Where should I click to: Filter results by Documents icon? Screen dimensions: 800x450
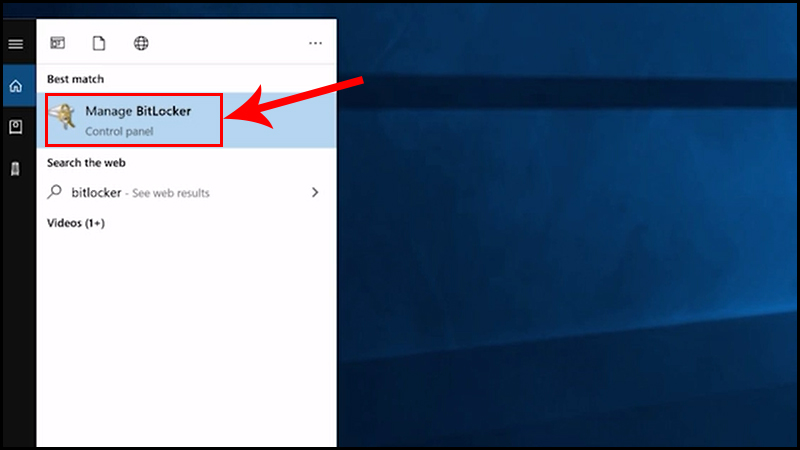click(x=99, y=43)
